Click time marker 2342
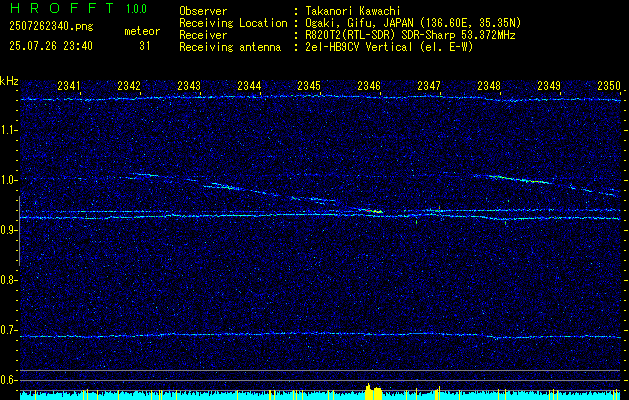The width and height of the screenshot is (629, 400). click(129, 85)
